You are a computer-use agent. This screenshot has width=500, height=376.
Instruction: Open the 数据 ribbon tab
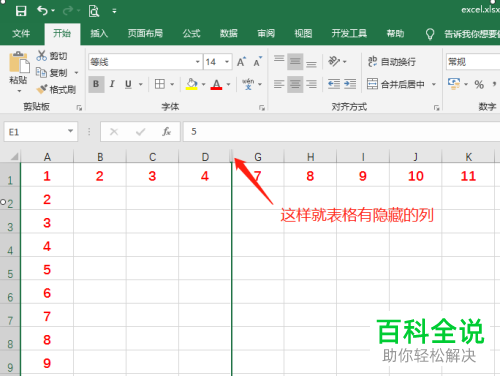click(x=229, y=33)
